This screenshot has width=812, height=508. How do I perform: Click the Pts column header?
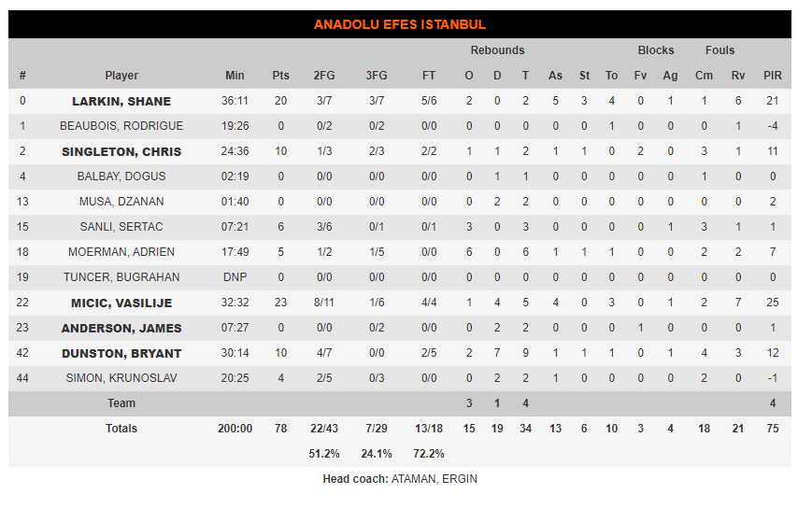coord(280,76)
